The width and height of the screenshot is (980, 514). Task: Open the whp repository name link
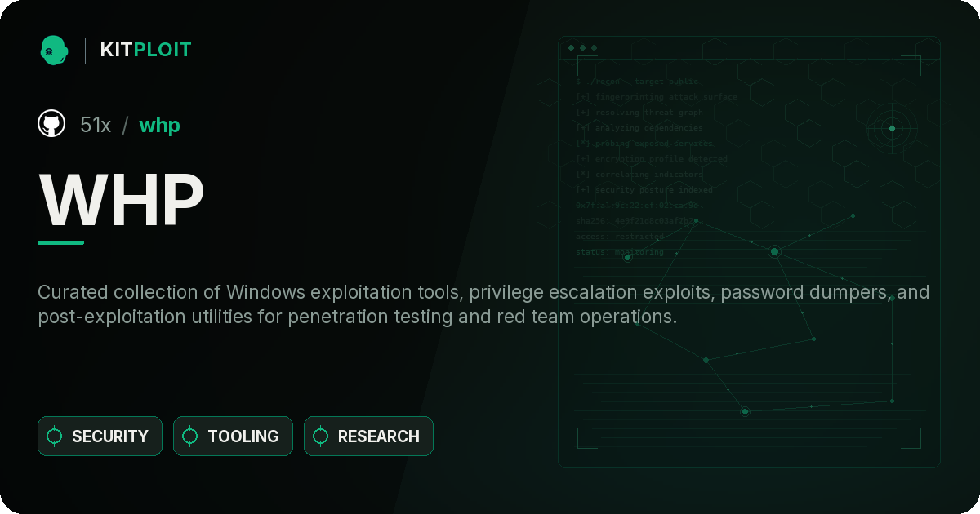click(x=159, y=126)
